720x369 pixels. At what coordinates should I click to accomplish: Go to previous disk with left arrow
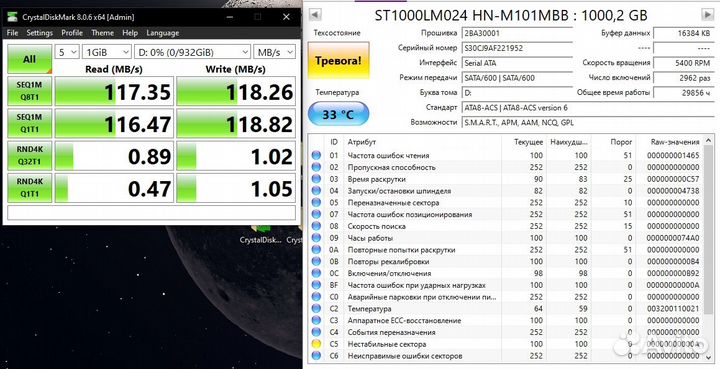[315, 15]
